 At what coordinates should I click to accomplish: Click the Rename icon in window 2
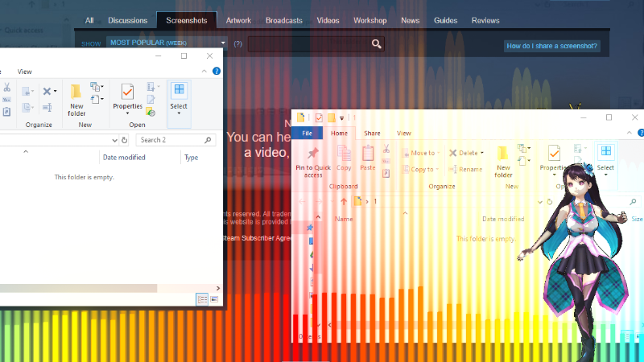click(x=47, y=108)
